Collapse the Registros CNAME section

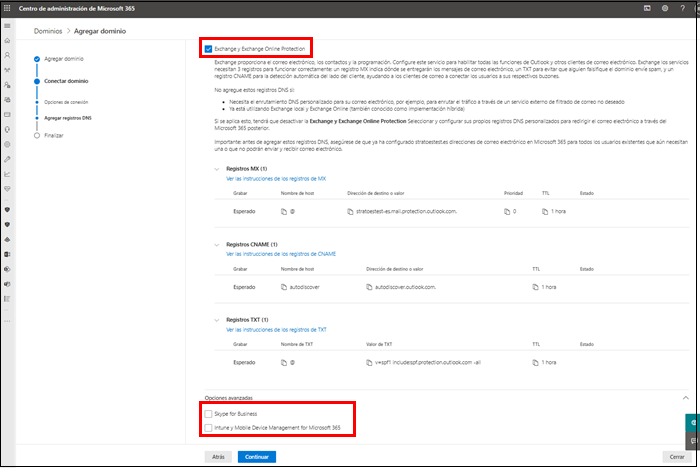pos(217,245)
